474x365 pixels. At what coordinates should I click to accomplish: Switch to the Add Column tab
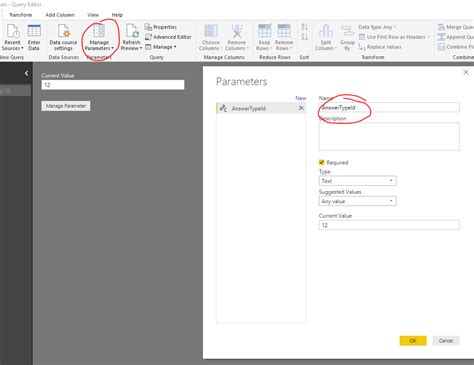[60, 15]
